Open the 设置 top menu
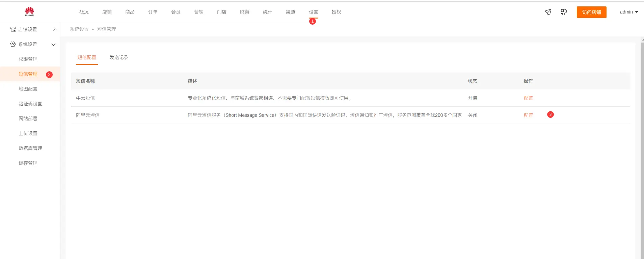Viewport: 644px width, 259px height. 313,12
